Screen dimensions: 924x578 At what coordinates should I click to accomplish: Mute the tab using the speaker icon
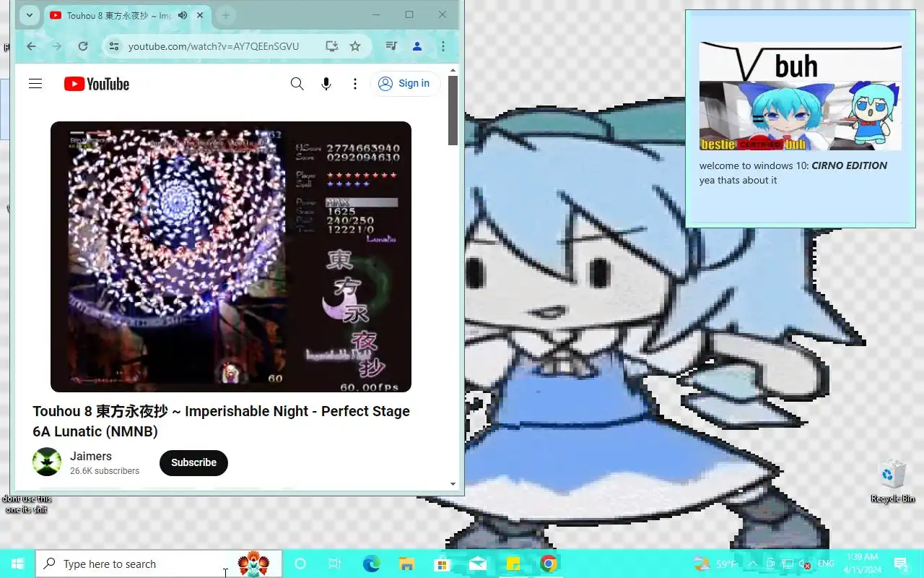click(x=183, y=15)
